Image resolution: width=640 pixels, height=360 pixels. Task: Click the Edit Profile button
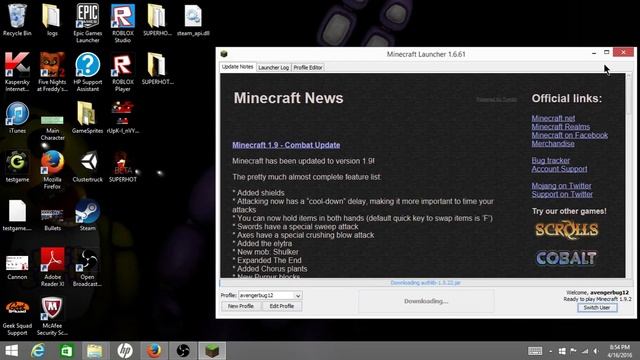click(282, 306)
